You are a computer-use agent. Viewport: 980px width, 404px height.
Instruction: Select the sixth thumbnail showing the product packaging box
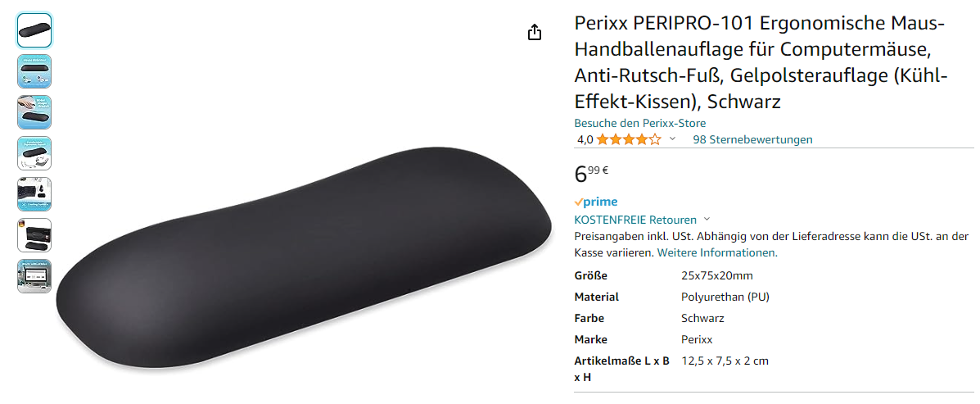34,235
